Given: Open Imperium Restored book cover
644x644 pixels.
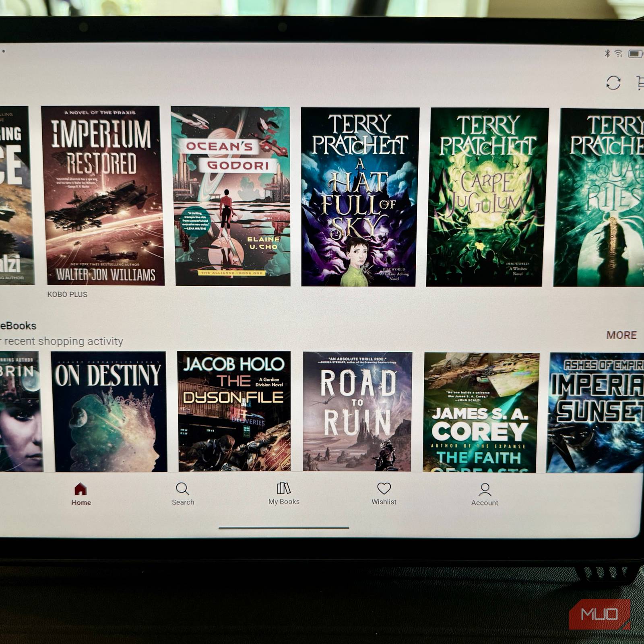Looking at the screenshot, I should 103,196.
